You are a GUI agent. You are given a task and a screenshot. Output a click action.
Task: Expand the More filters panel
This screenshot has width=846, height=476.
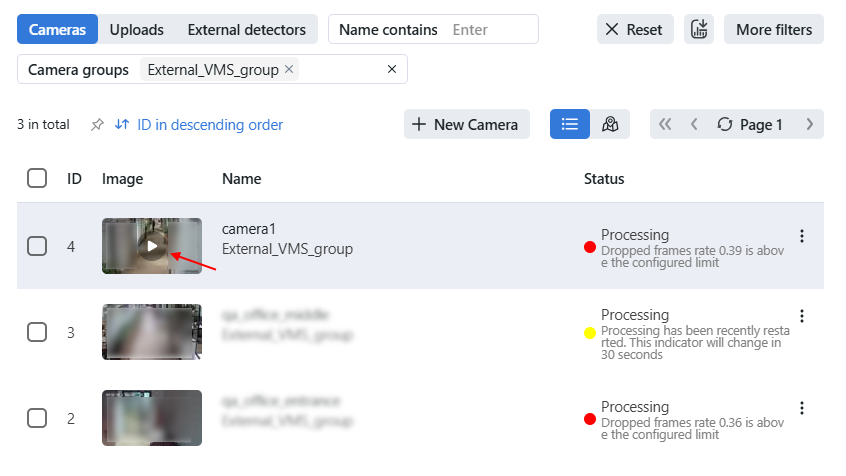point(773,29)
